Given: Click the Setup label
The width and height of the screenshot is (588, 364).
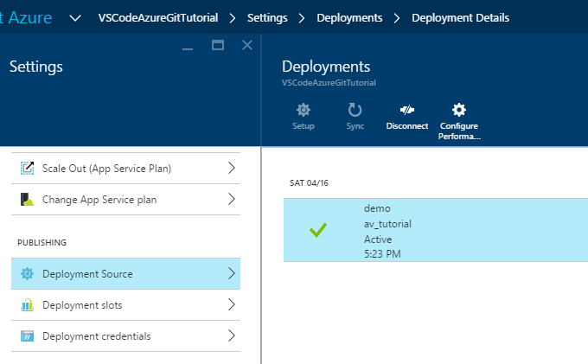Looking at the screenshot, I should tap(303, 126).
